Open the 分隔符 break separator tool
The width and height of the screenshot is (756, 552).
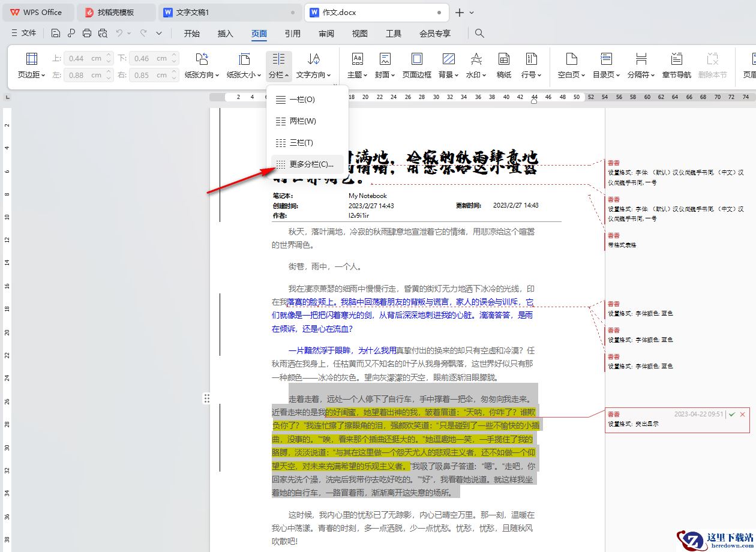coord(641,65)
